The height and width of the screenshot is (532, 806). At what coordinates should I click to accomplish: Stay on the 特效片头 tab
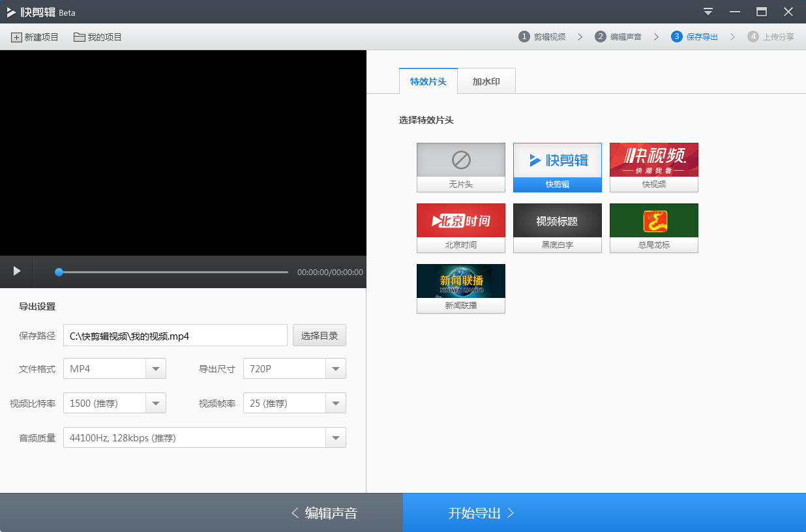428,81
